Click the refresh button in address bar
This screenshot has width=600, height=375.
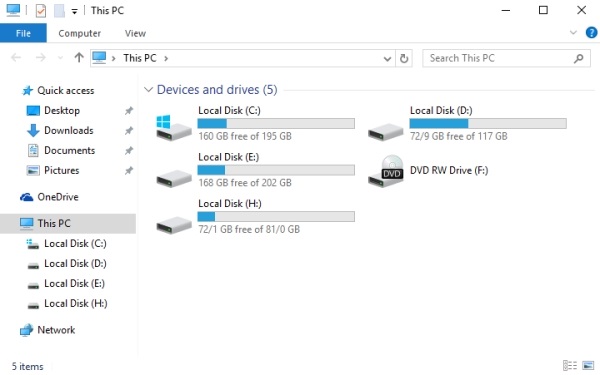tap(404, 59)
